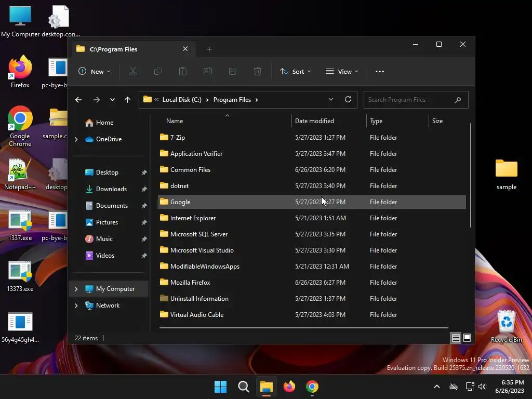Image resolution: width=532 pixels, height=399 pixels.
Task: Open the Sort dropdown menu
Action: pos(295,72)
